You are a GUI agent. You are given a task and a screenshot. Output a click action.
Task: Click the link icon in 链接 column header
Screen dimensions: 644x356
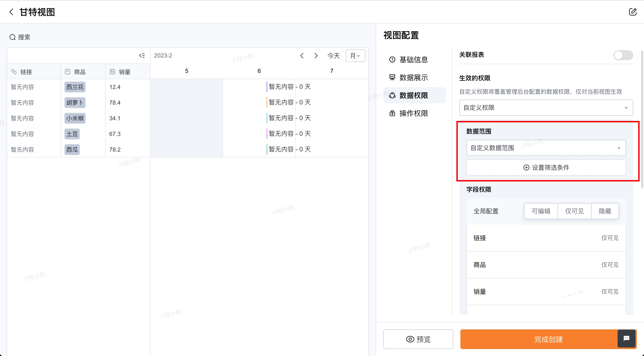click(x=14, y=72)
